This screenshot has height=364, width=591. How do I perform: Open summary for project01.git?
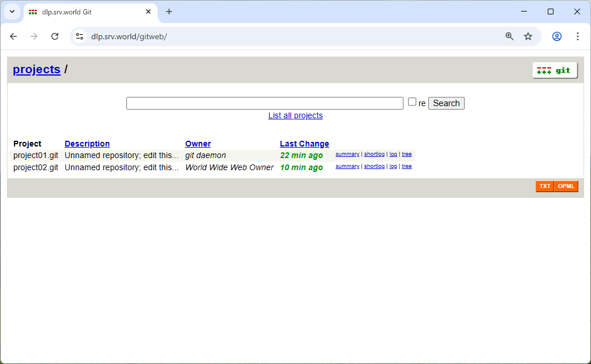pyautogui.click(x=347, y=154)
